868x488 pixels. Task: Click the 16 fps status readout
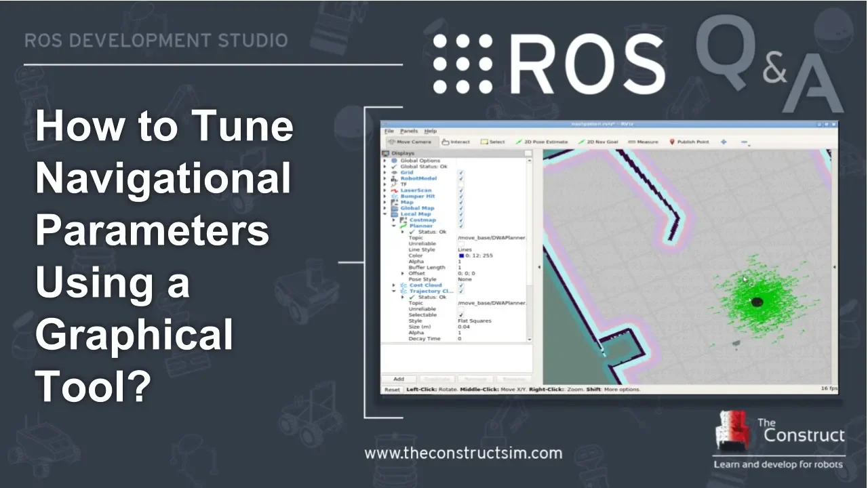point(829,389)
